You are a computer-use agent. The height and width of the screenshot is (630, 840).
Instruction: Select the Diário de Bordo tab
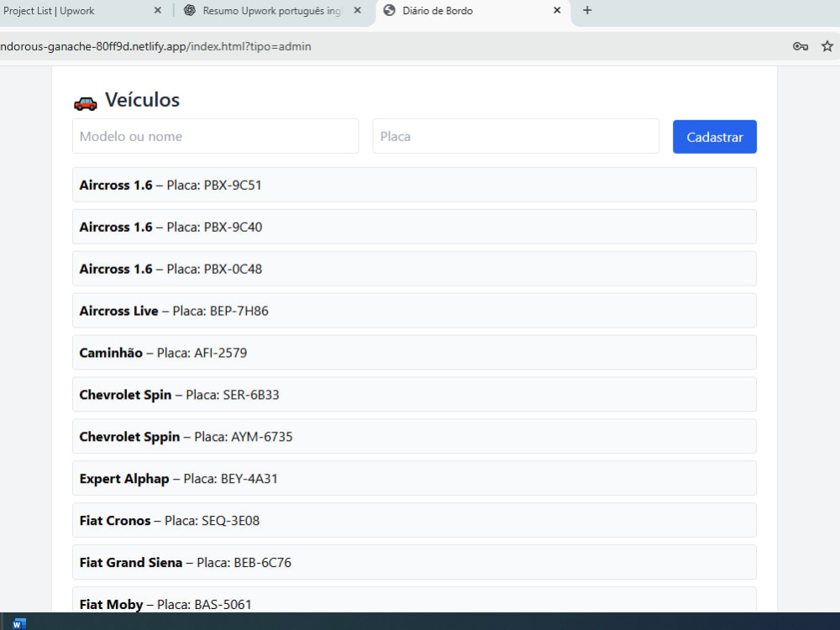coord(474,11)
